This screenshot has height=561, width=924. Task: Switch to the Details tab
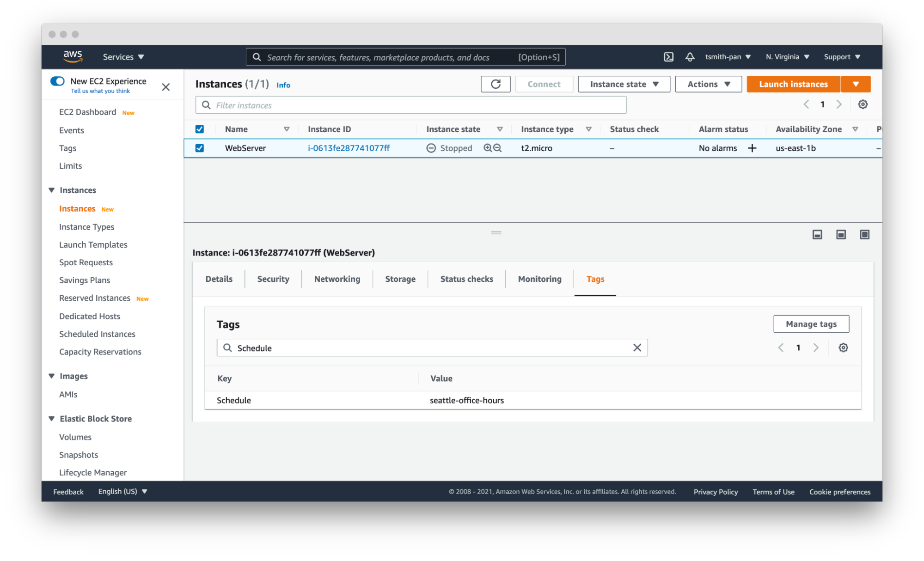click(219, 279)
